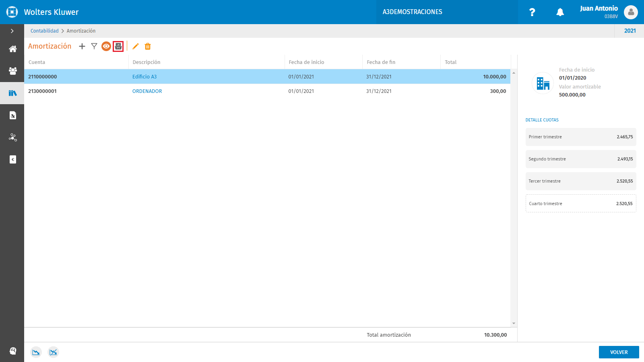Click the bottom chart icon without the cross

pos(36,352)
